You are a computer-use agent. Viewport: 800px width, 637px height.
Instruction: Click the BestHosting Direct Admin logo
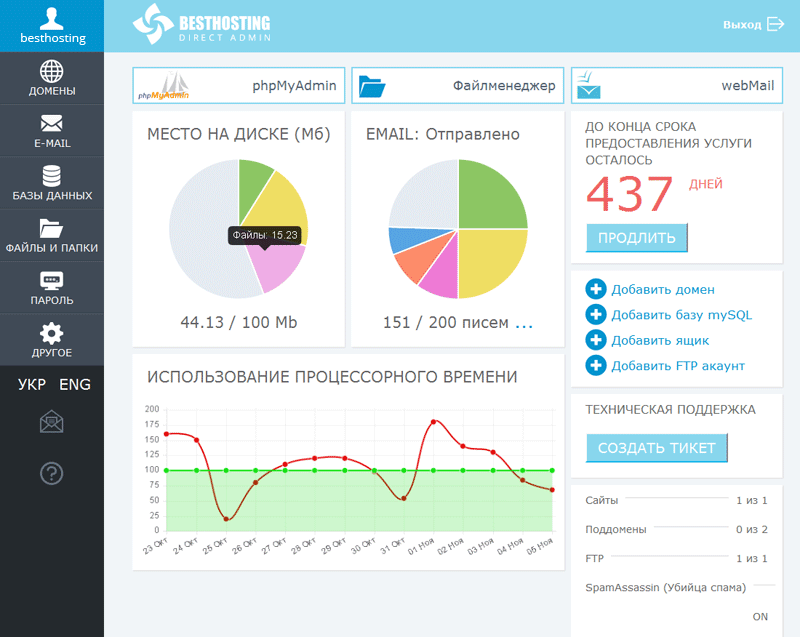tap(202, 24)
